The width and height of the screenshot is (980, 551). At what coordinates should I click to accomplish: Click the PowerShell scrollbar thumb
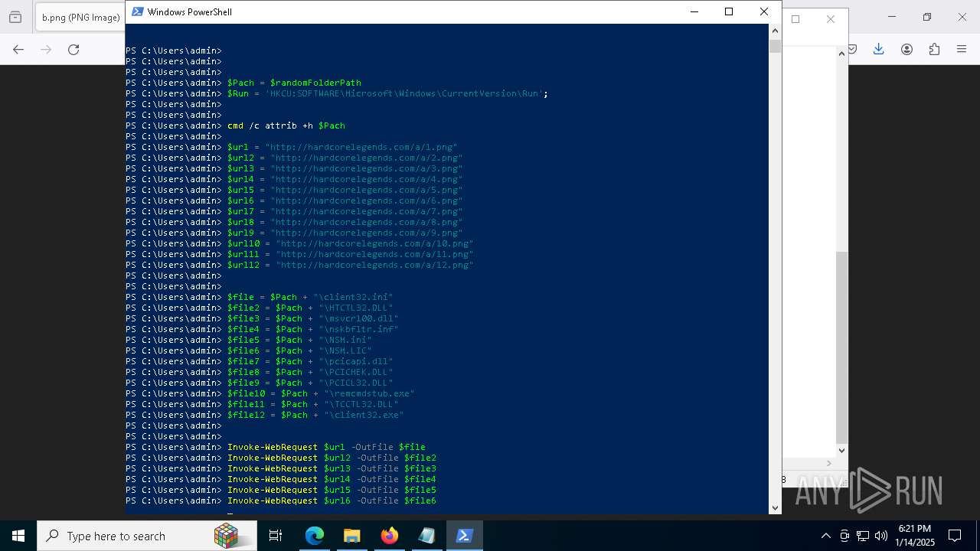coord(775,46)
